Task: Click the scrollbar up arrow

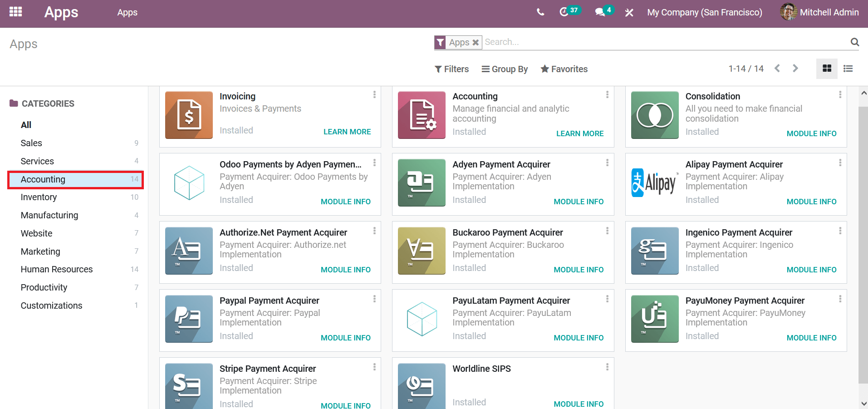Action: [x=863, y=93]
